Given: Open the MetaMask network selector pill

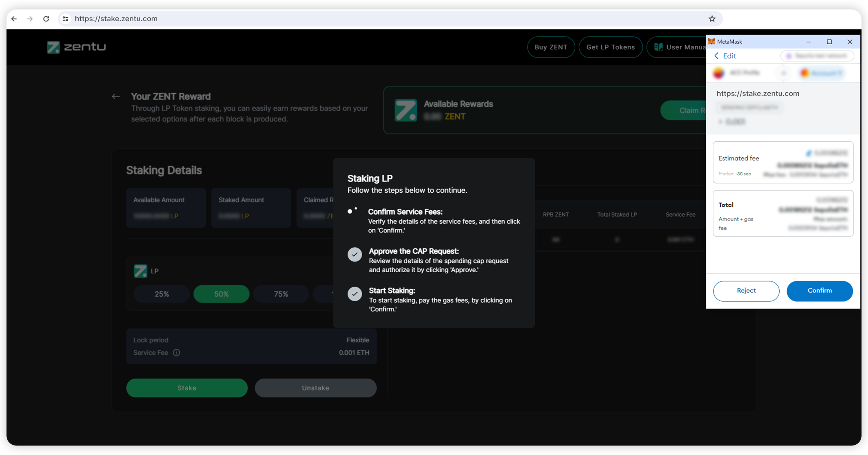Looking at the screenshot, I should 817,56.
